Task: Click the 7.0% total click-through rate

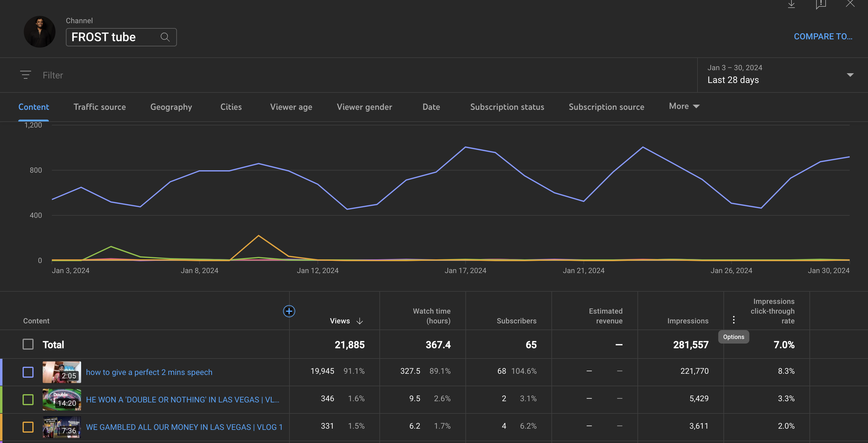Action: tap(784, 344)
